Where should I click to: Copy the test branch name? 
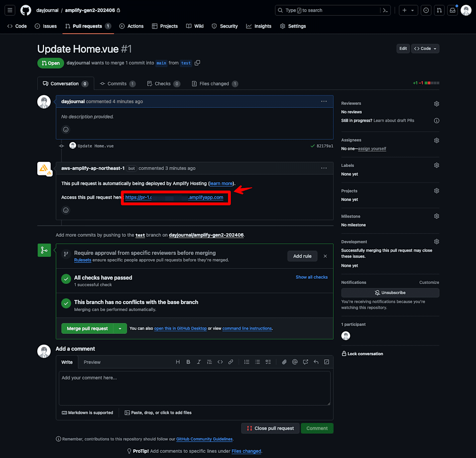pyautogui.click(x=197, y=63)
